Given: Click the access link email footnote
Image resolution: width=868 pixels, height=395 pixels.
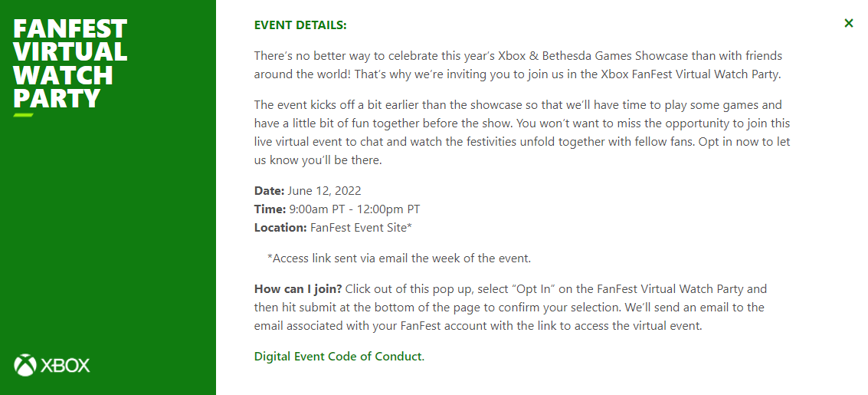Looking at the screenshot, I should point(399,258).
